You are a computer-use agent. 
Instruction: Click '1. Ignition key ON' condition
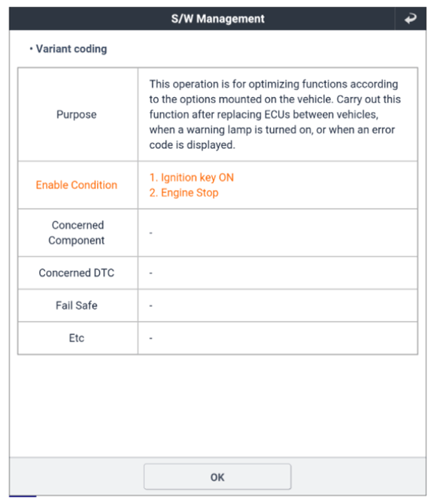pos(192,178)
